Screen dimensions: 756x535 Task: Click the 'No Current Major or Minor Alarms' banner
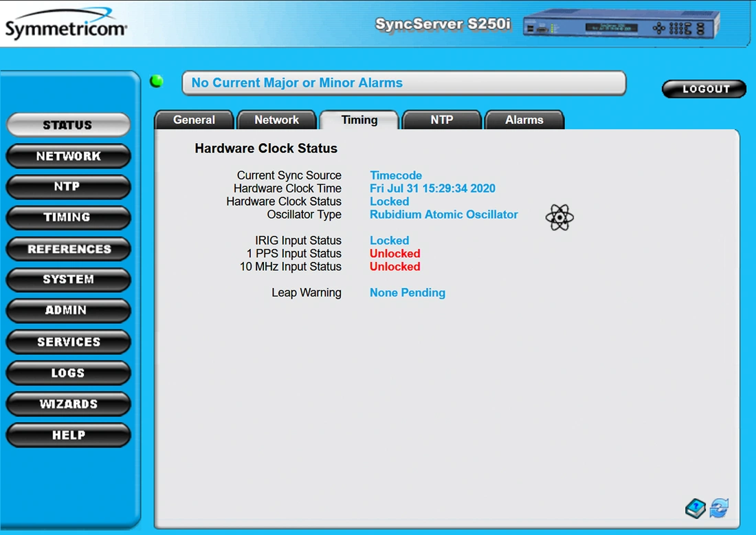(404, 83)
